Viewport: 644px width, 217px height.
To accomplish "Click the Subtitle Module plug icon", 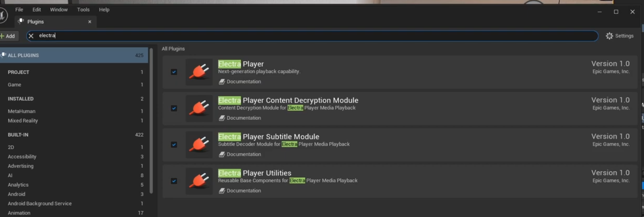I will tap(199, 145).
